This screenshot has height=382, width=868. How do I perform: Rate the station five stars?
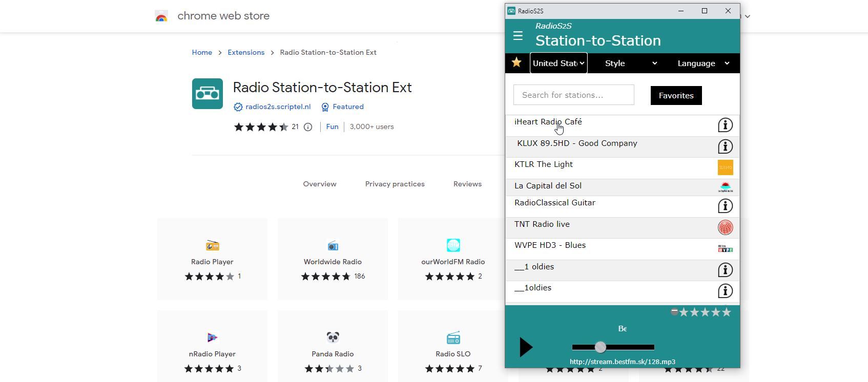(727, 312)
